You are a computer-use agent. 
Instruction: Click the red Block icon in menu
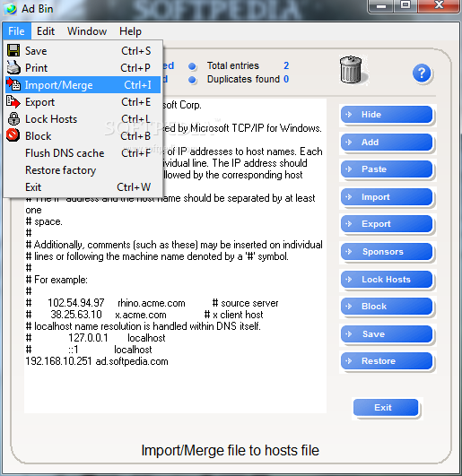pos(13,135)
